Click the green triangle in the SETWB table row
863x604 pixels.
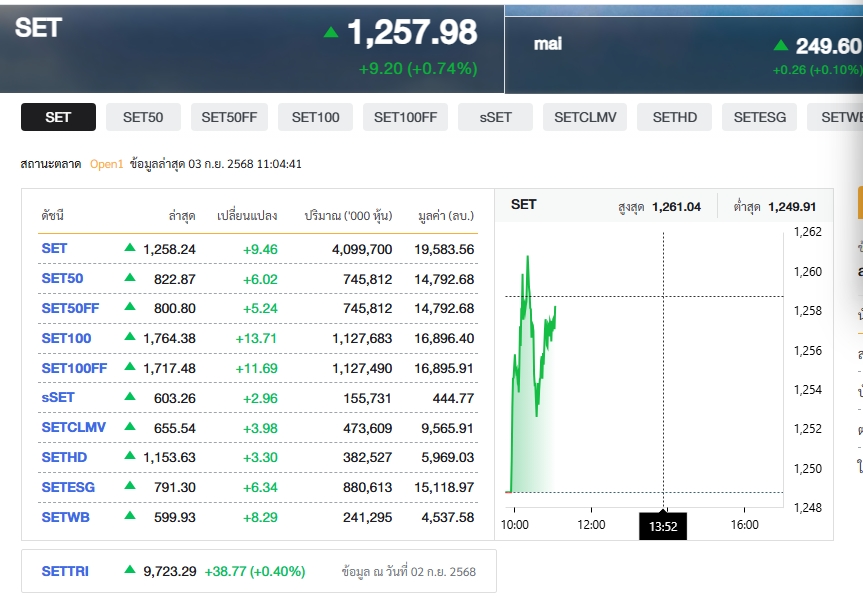[x=130, y=517]
